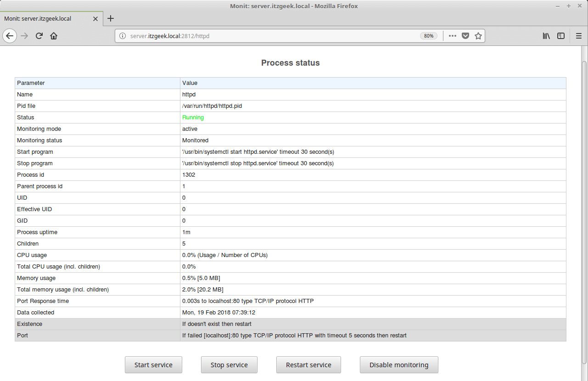This screenshot has height=381, width=588.
Task: Click the Stop program systemctl command value
Action: [258, 163]
